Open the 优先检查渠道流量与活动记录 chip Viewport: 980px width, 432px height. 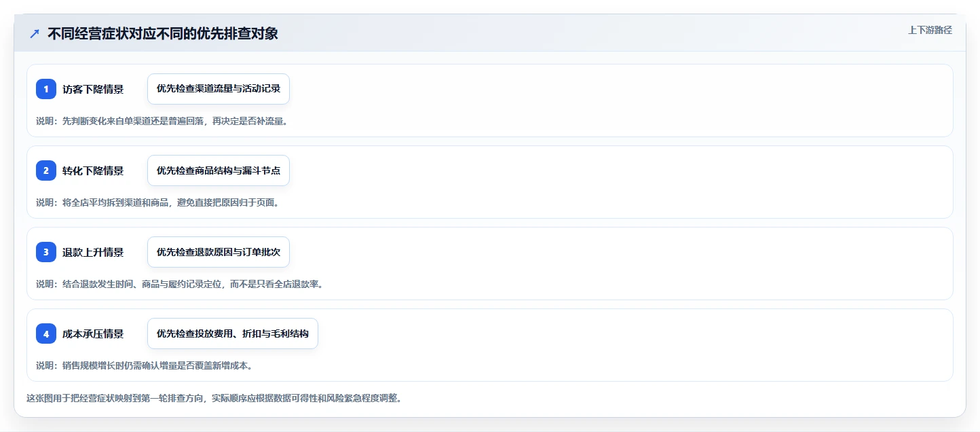click(x=219, y=89)
